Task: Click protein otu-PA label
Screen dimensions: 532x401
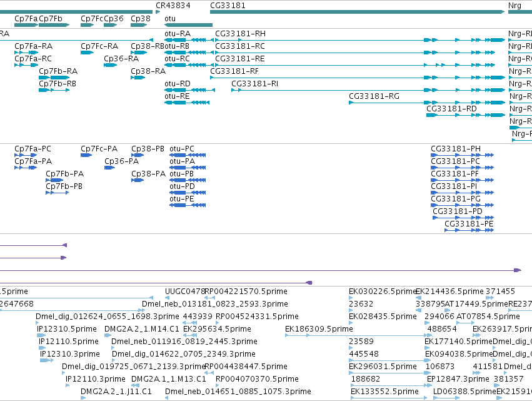Action: [x=183, y=161]
